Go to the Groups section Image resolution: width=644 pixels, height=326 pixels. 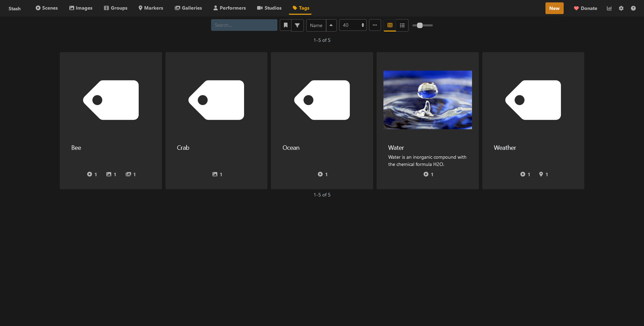point(116,8)
